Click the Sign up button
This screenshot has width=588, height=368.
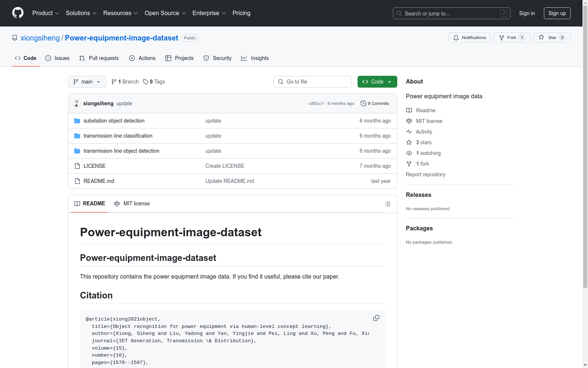click(x=557, y=13)
